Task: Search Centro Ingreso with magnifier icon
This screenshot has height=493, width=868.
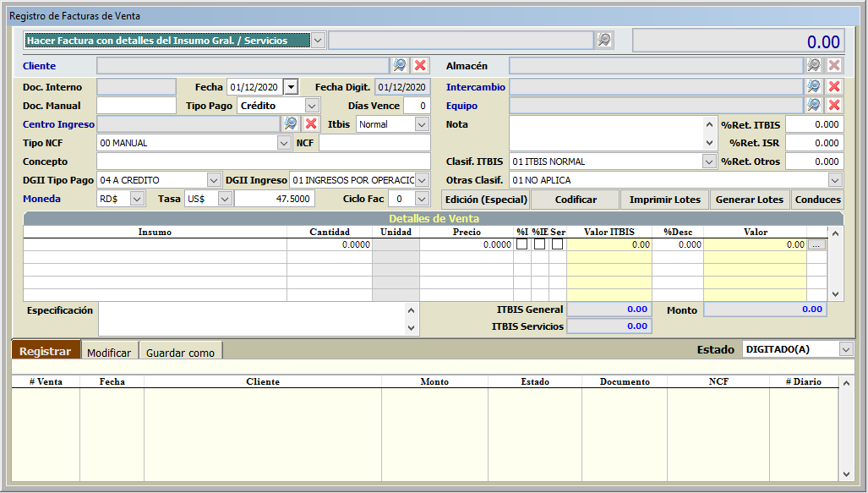Action: coord(290,124)
